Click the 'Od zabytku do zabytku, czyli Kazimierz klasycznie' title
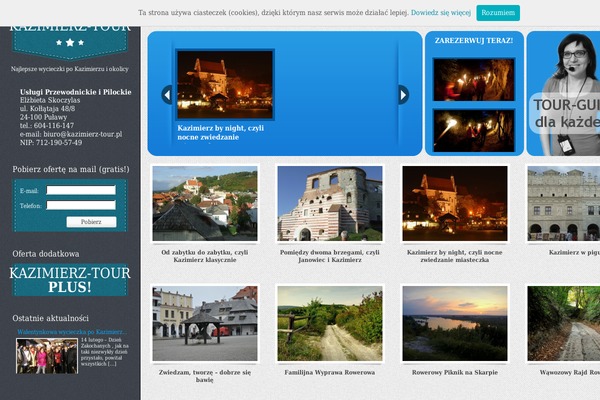Viewport: 600px width, 400px height. [x=205, y=256]
